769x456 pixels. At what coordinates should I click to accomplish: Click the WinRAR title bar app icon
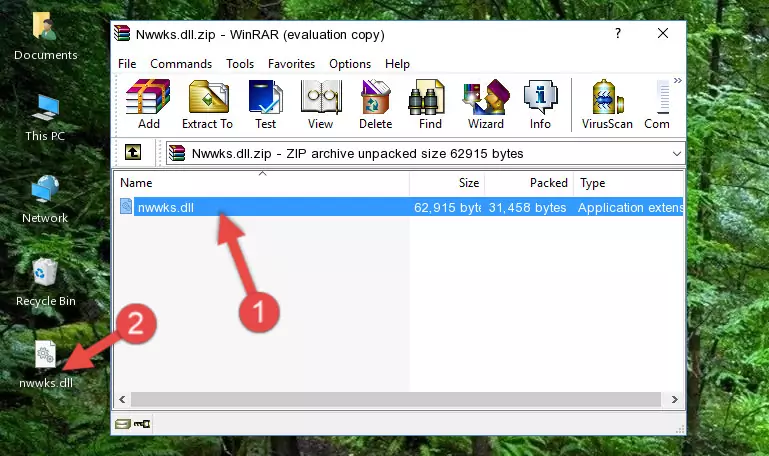pyautogui.click(x=122, y=34)
